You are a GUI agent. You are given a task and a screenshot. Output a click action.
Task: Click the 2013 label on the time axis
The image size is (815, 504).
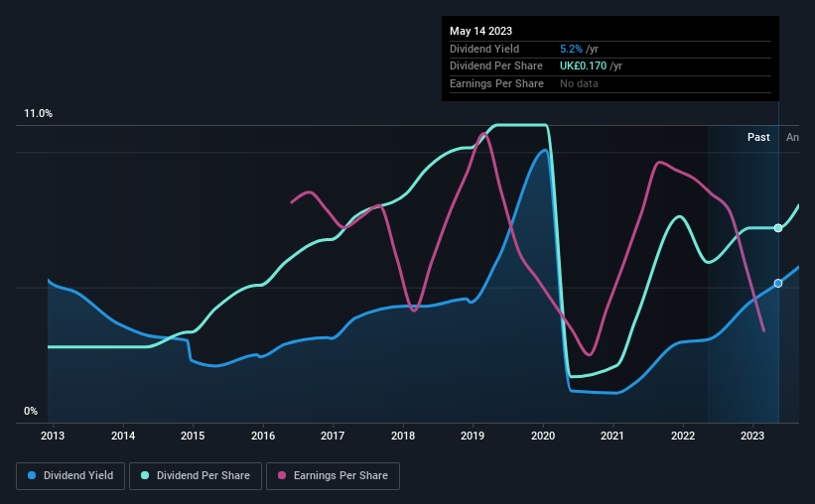pyautogui.click(x=53, y=436)
